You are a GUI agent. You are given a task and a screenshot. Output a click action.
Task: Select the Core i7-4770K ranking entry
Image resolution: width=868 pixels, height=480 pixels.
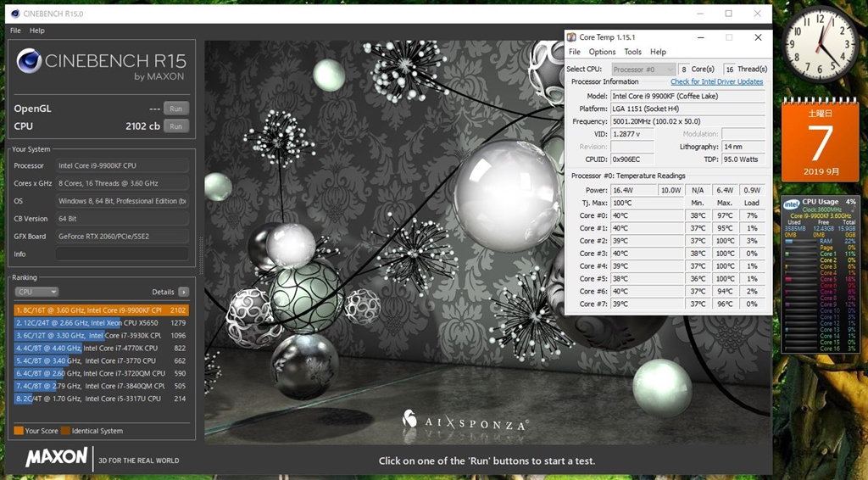[101, 348]
